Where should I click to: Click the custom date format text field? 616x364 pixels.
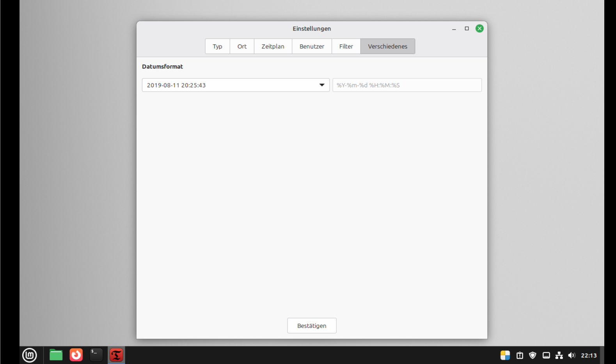407,85
